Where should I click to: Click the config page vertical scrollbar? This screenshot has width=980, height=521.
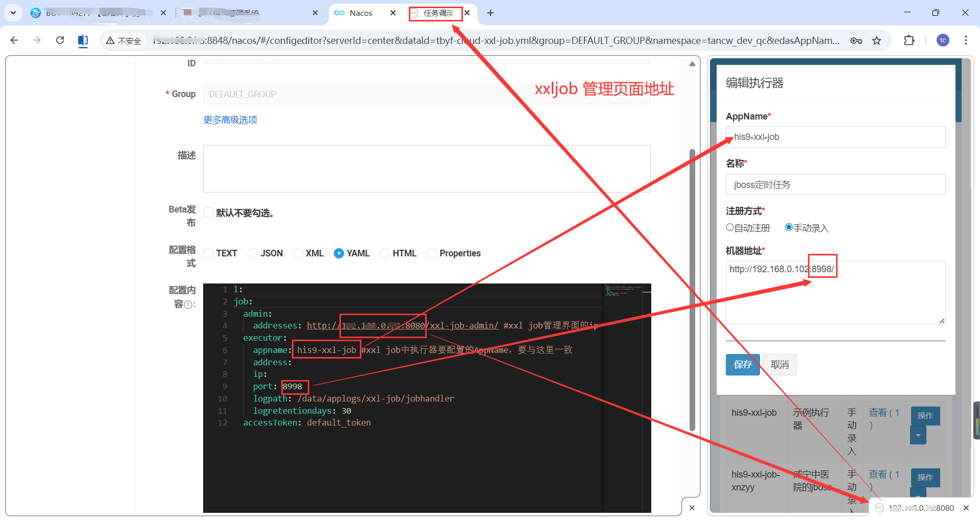(692, 290)
